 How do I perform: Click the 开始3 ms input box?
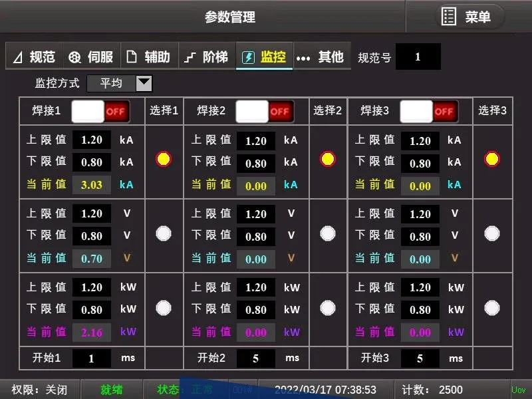420,358
